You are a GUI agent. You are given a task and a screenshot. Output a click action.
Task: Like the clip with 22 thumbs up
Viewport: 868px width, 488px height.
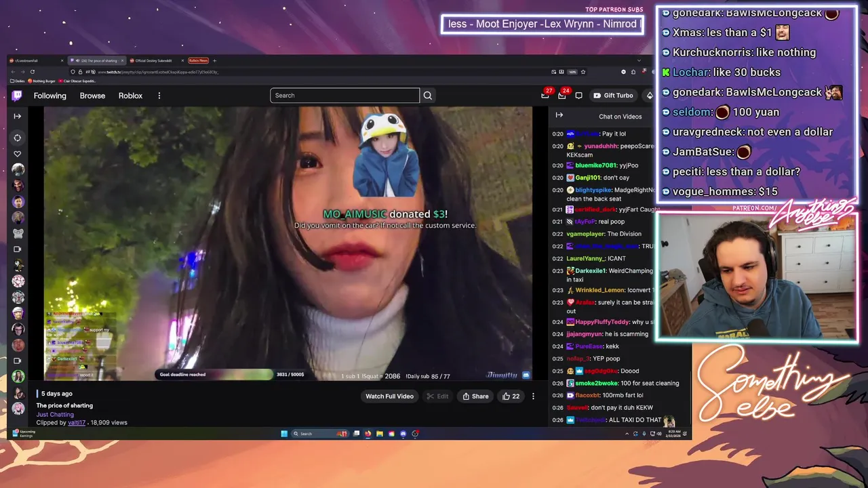click(511, 396)
